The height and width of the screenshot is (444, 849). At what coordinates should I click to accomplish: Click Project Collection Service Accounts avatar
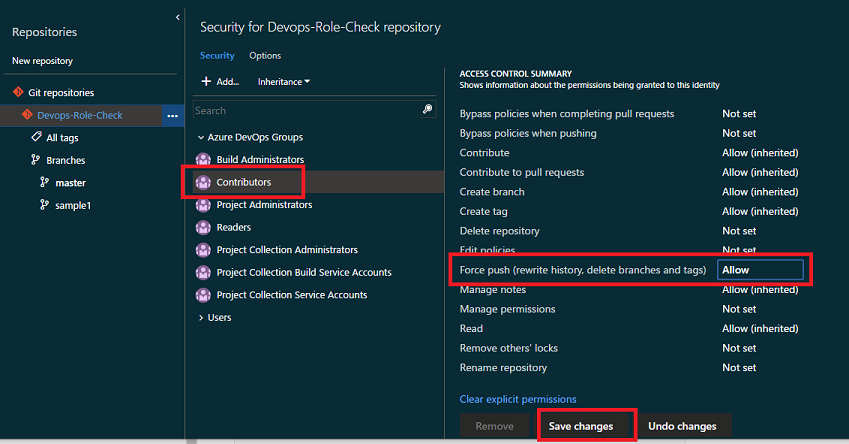[x=203, y=295]
